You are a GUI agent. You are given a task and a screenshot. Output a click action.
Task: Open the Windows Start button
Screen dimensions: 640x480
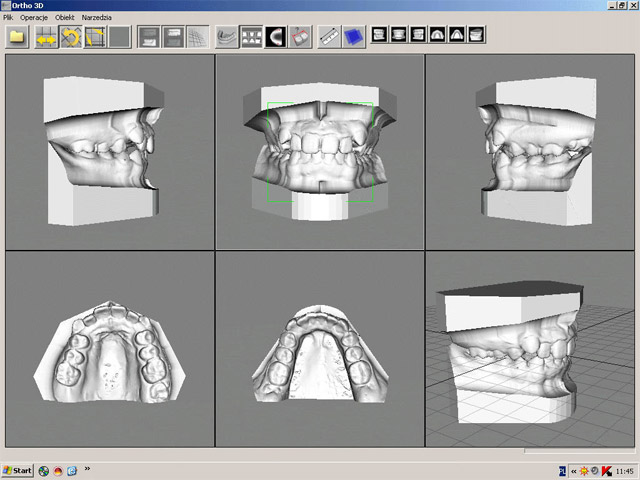[x=17, y=471]
